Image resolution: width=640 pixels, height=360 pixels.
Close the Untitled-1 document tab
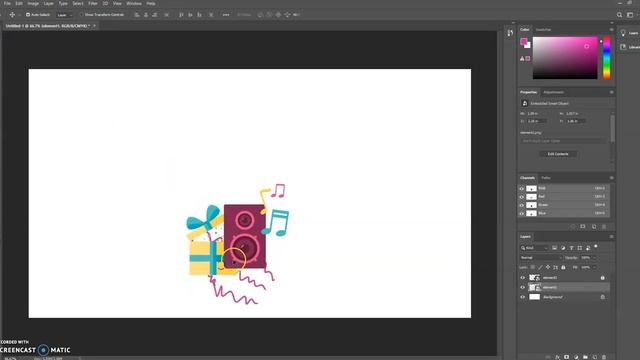[x=94, y=26]
